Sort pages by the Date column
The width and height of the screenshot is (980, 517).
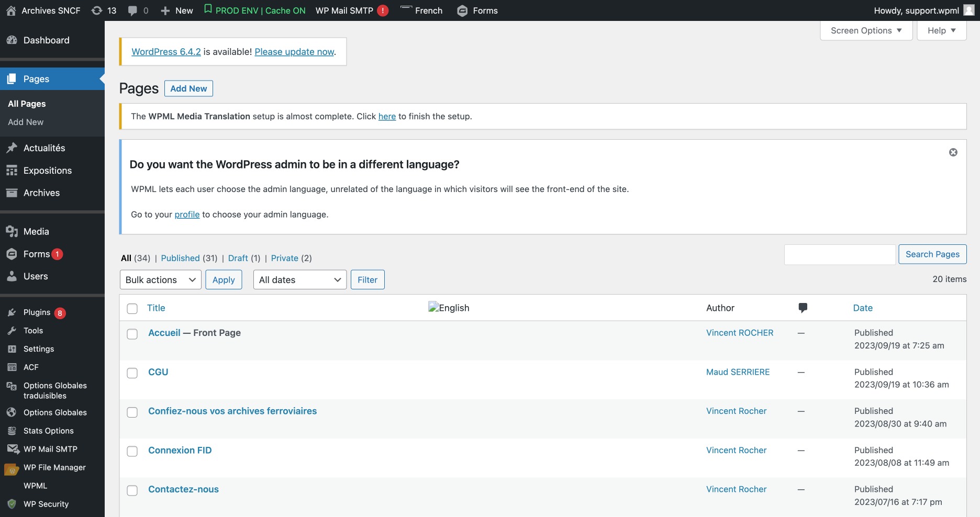point(863,308)
